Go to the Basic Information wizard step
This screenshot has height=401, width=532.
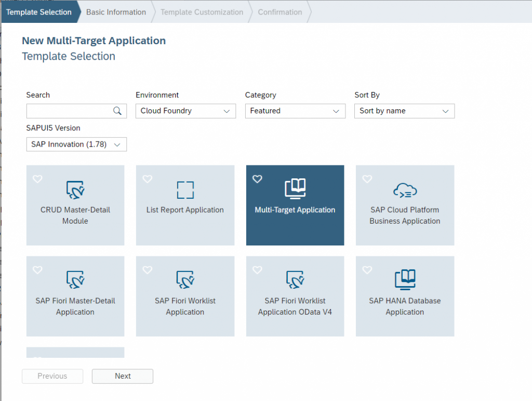click(116, 12)
